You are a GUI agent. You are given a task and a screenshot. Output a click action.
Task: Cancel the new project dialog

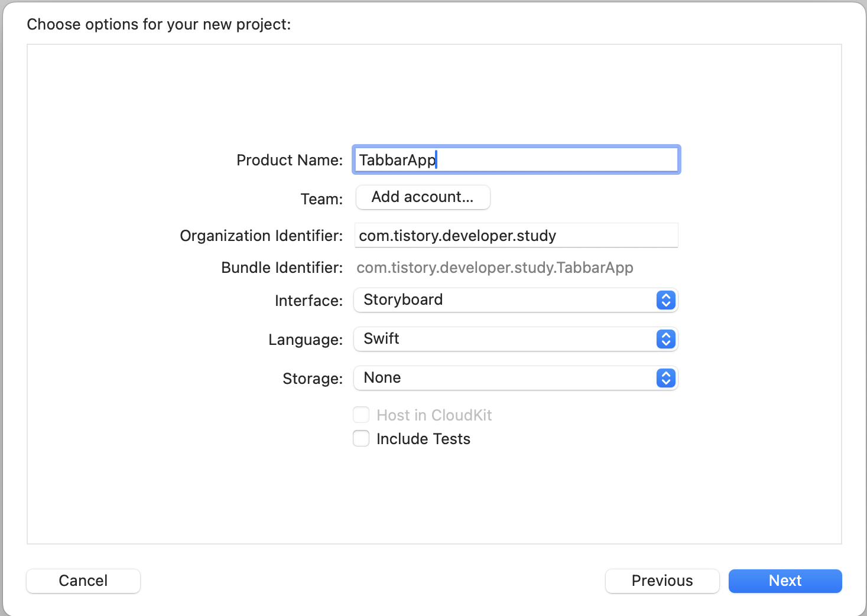click(83, 581)
